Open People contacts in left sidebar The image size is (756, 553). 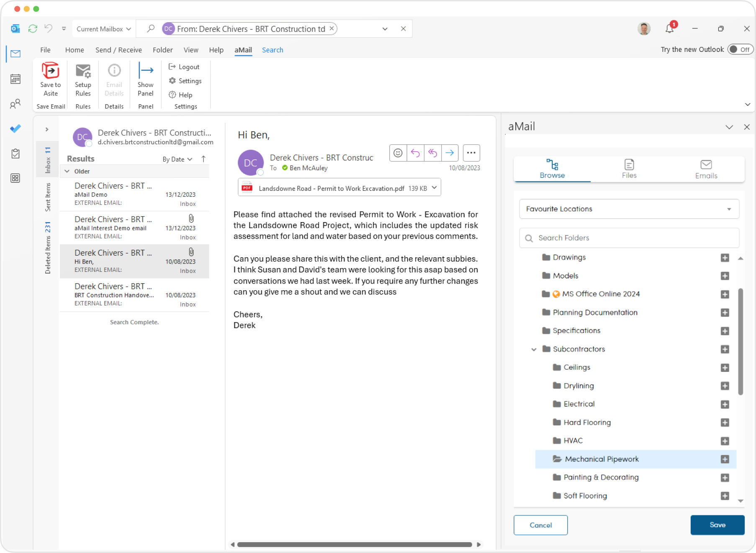tap(15, 104)
